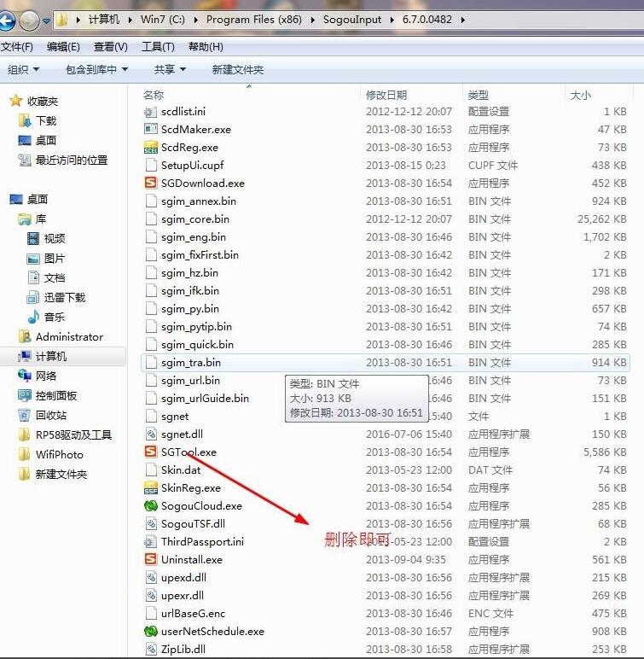Screen dimensions: 644x659
Task: Click the SkinReg.exe SSF icon
Action: pyautogui.click(x=150, y=487)
